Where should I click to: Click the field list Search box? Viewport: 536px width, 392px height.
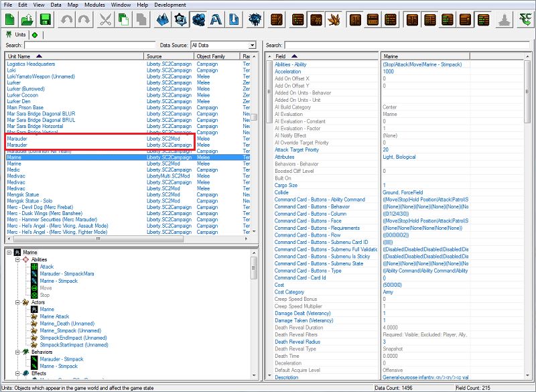coord(407,45)
